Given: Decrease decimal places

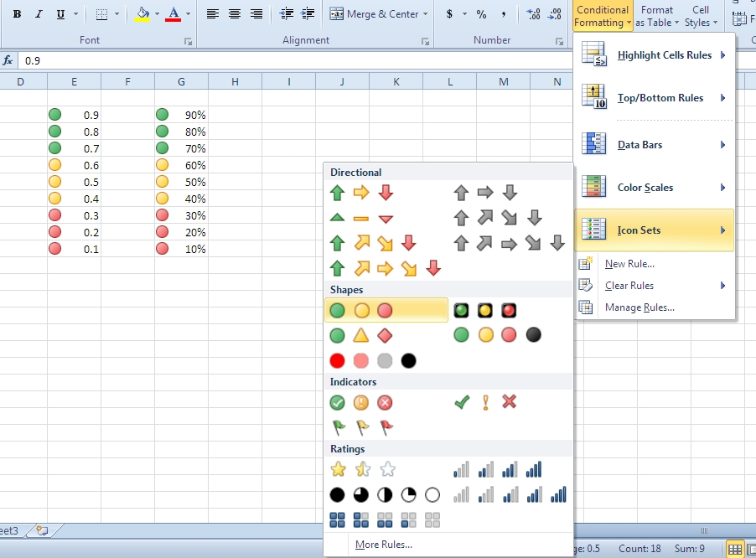Looking at the screenshot, I should 555,14.
